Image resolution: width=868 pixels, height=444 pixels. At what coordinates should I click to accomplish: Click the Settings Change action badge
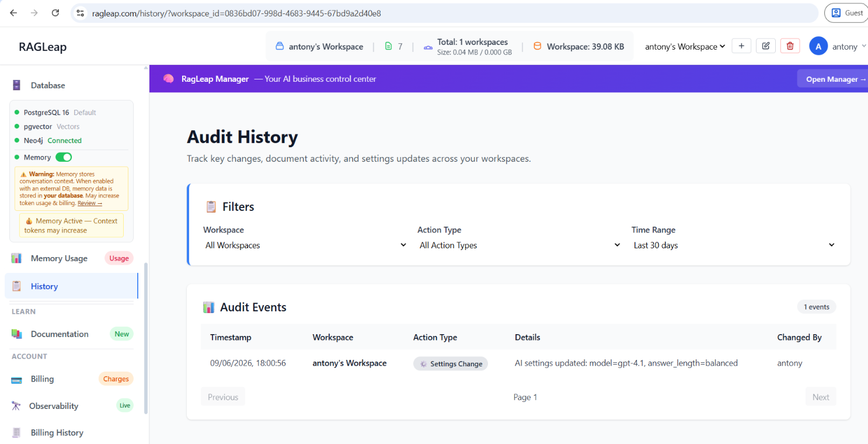451,363
